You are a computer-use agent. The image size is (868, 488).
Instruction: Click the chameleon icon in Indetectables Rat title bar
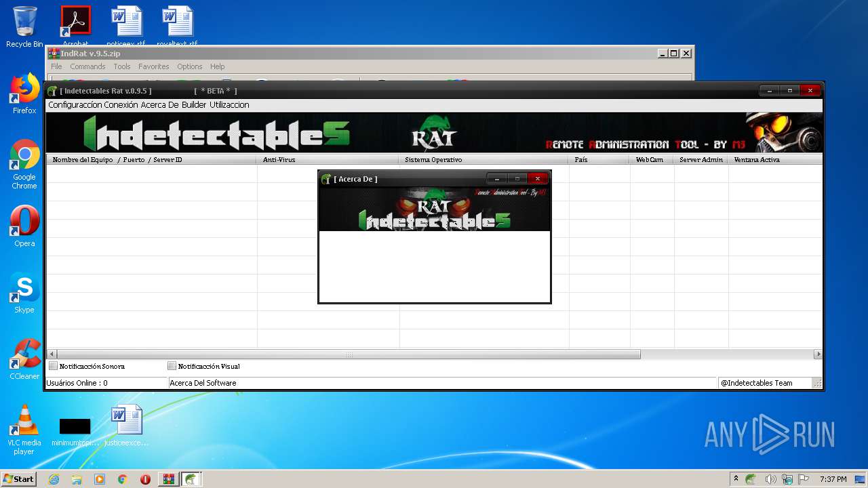(x=52, y=91)
